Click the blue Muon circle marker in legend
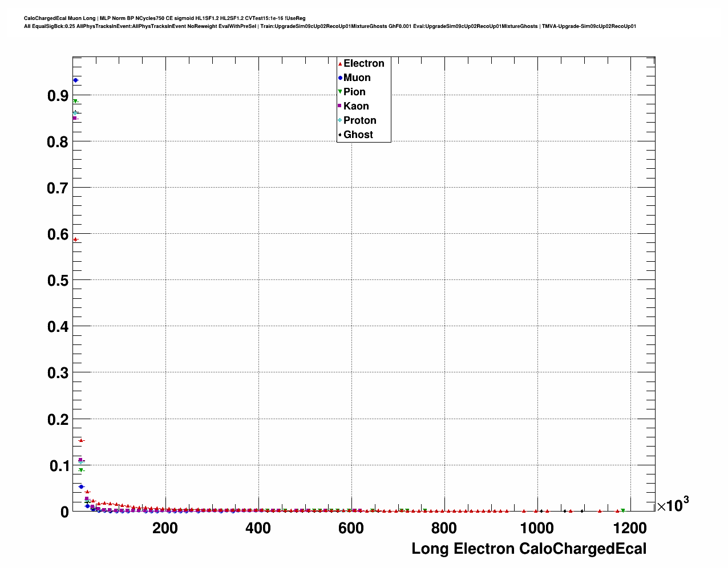Viewport: 728px width, 568px height. (340, 78)
